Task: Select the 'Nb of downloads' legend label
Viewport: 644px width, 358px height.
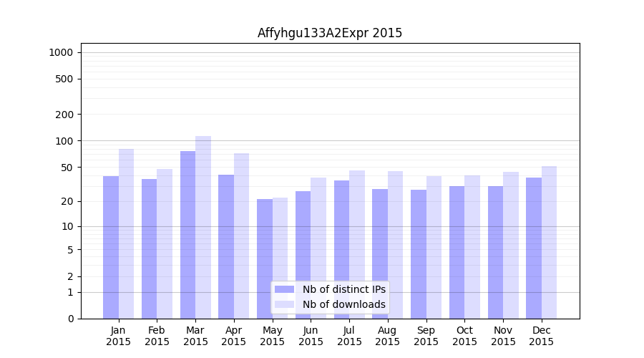Action: tap(343, 304)
